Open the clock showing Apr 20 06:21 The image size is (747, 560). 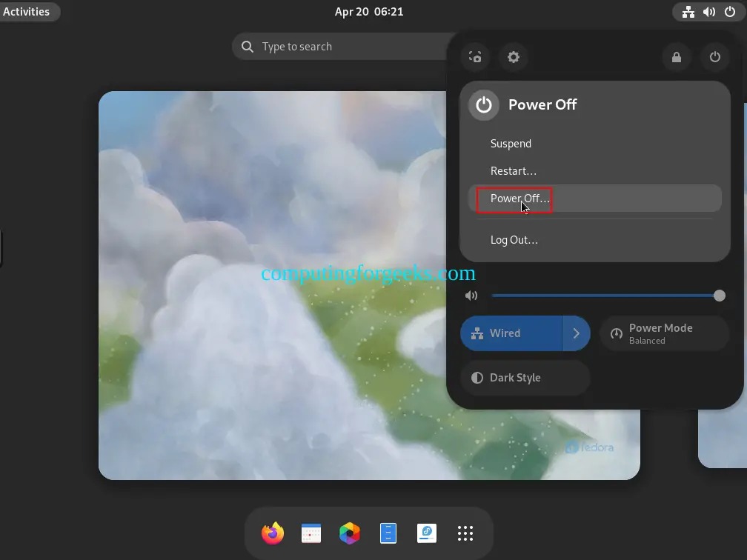pos(369,12)
